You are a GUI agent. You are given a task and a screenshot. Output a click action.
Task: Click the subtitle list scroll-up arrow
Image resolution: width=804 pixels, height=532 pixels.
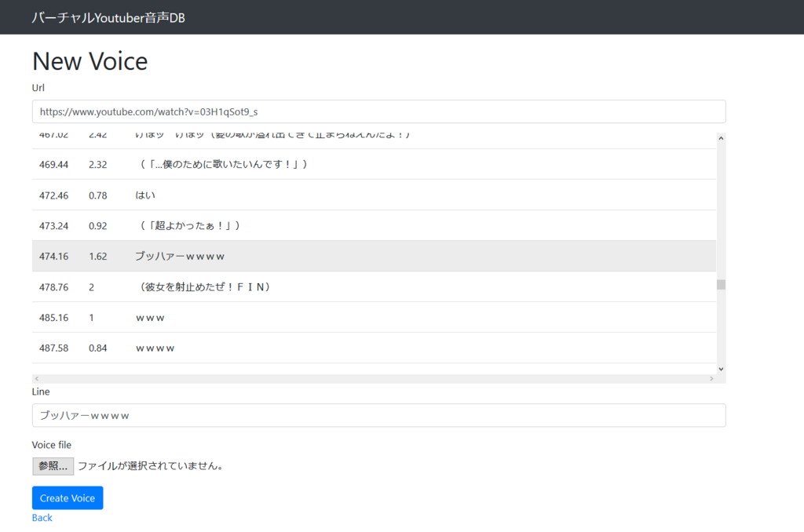721,138
